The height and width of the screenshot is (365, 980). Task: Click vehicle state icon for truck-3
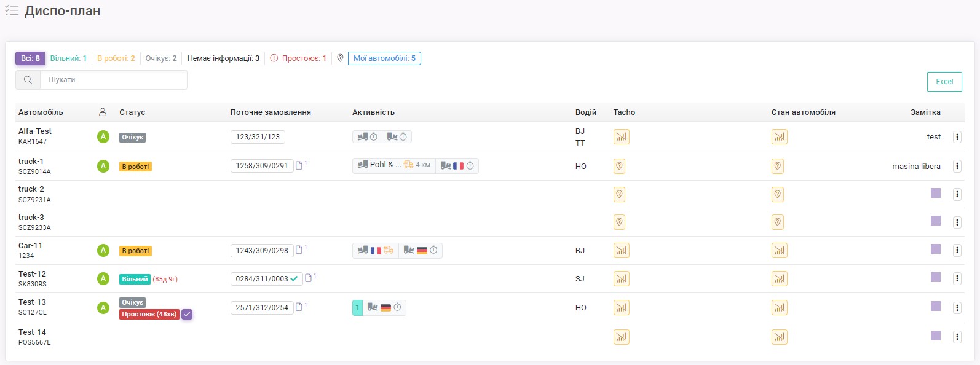777,222
